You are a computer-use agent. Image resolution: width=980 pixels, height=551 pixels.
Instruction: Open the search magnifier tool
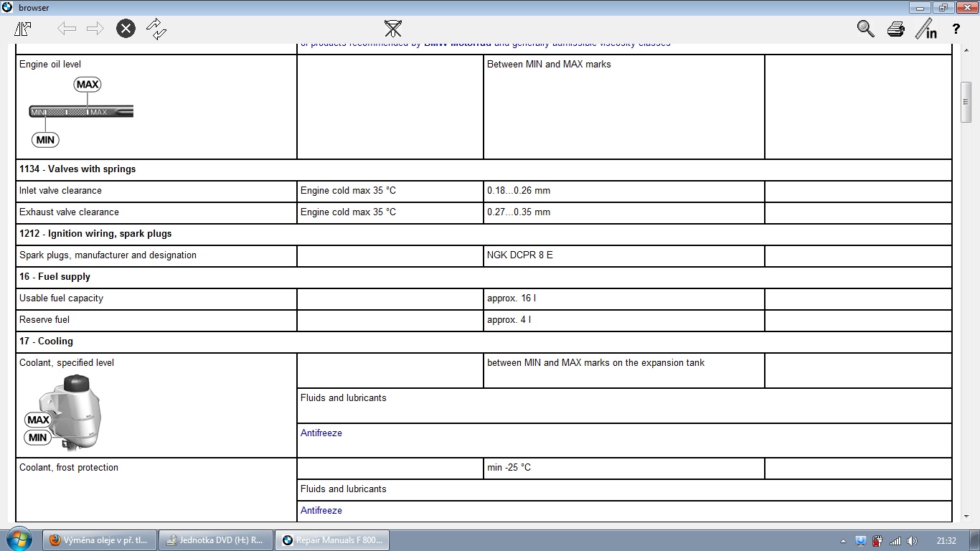865,29
